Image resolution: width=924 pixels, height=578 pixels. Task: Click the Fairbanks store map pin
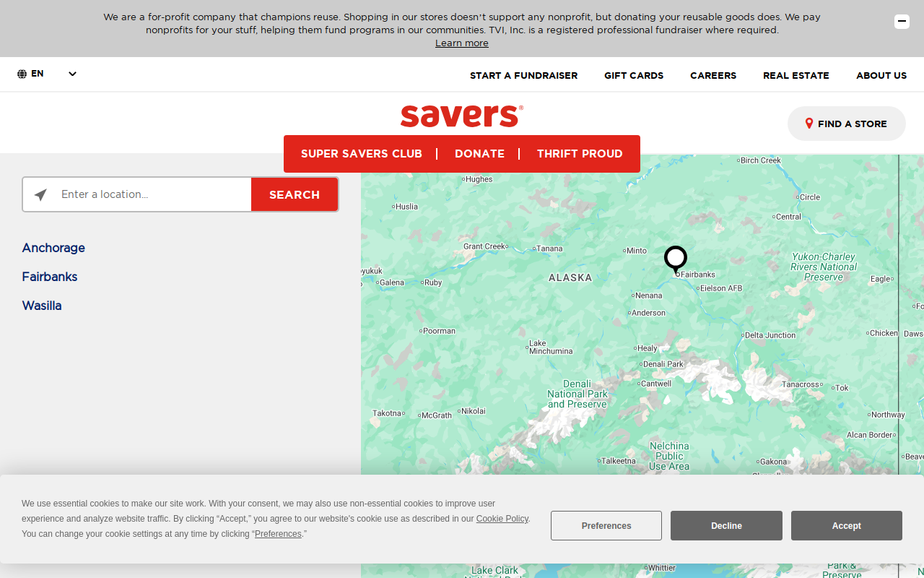(676, 259)
